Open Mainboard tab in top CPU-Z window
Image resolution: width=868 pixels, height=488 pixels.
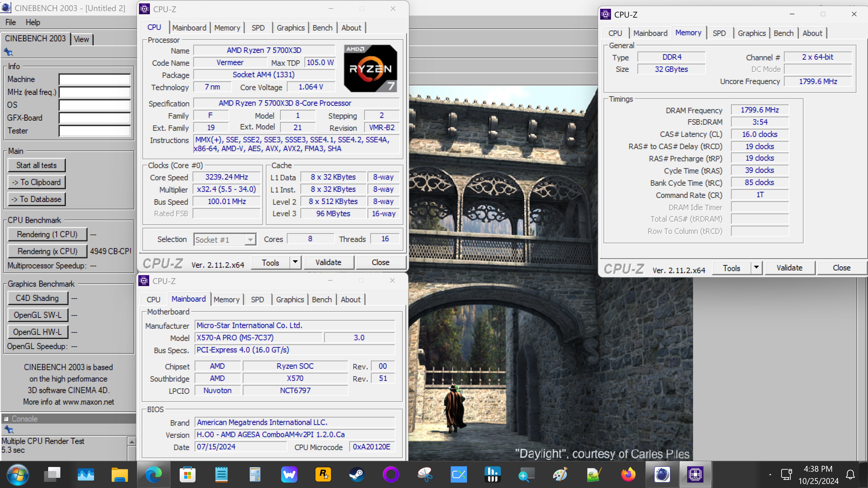tap(189, 28)
